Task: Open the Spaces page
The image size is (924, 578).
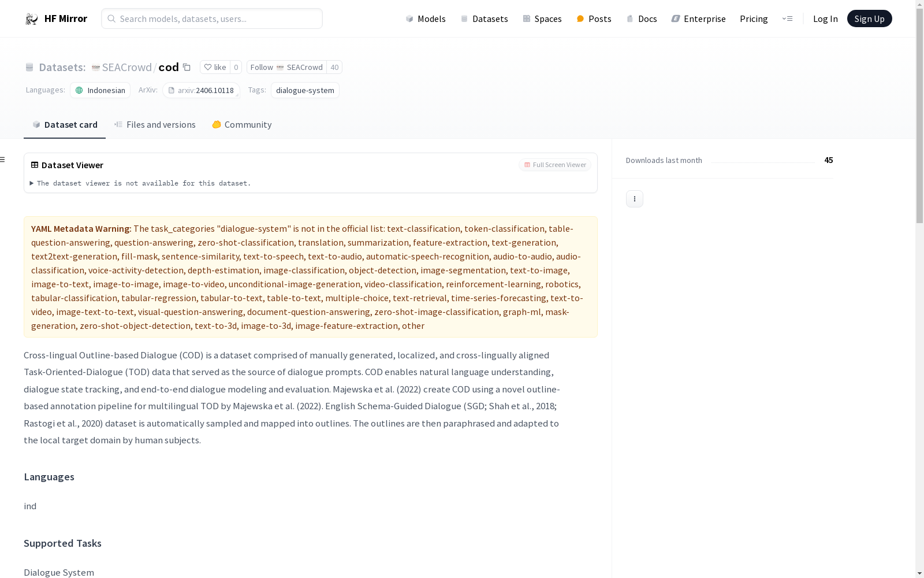Action: click(542, 18)
